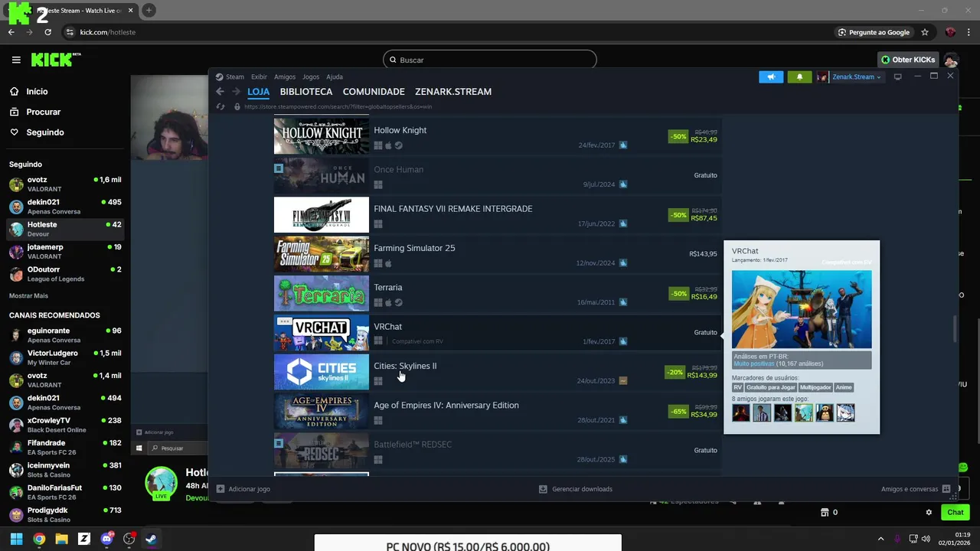Image resolution: width=980 pixels, height=551 pixels.
Task: Refresh the Steam store page
Action: (220, 107)
